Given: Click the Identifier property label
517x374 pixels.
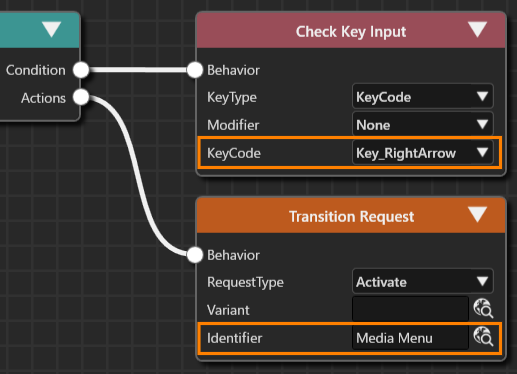Looking at the screenshot, I should pos(235,338).
